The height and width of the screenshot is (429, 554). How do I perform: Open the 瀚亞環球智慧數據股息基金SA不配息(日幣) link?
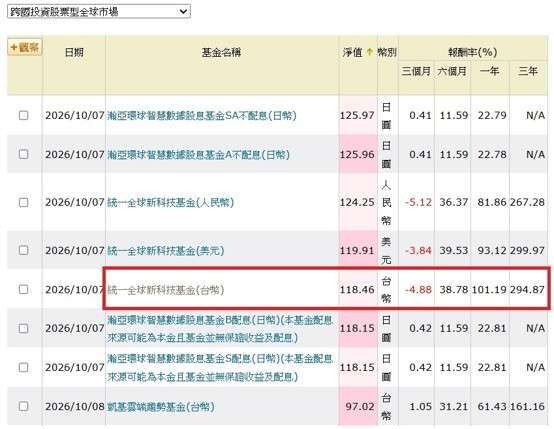202,116
